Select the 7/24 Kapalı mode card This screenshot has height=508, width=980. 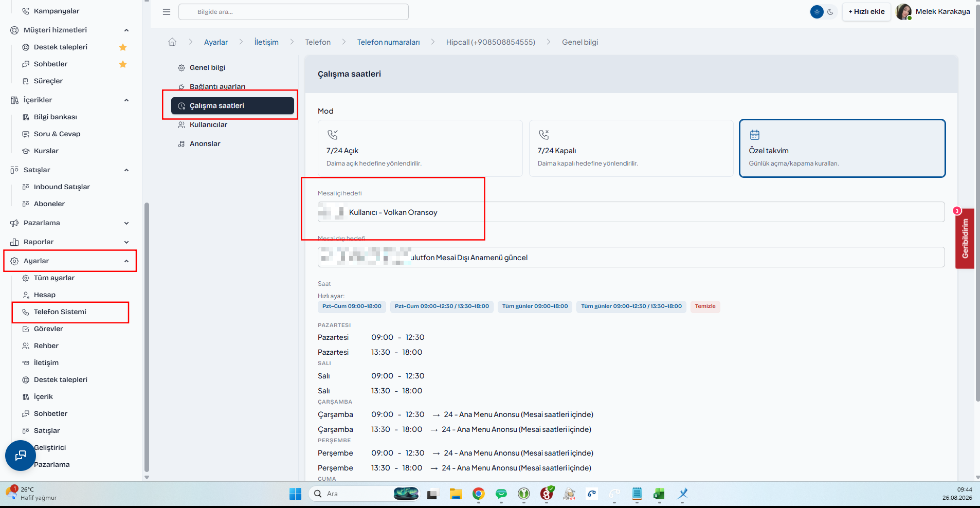click(631, 149)
